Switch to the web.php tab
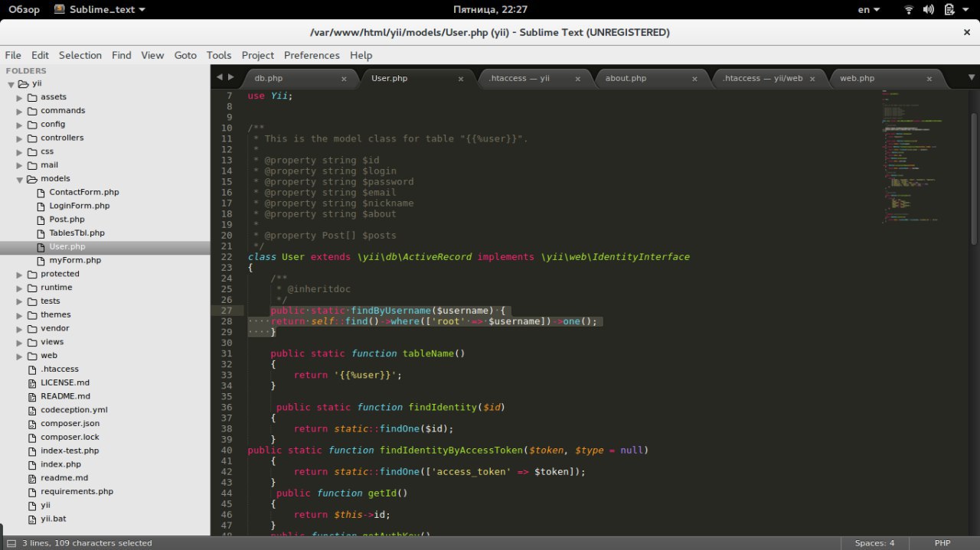The height and width of the screenshot is (550, 980). click(x=857, y=78)
